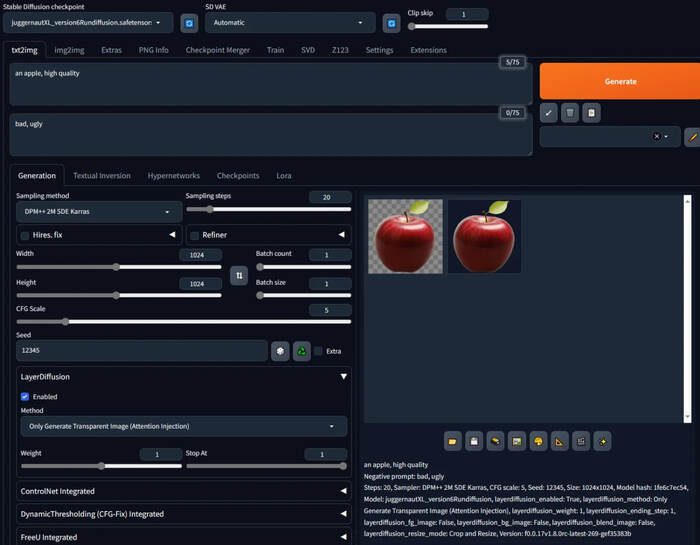Adjust the Clip skip slider

tap(448, 26)
